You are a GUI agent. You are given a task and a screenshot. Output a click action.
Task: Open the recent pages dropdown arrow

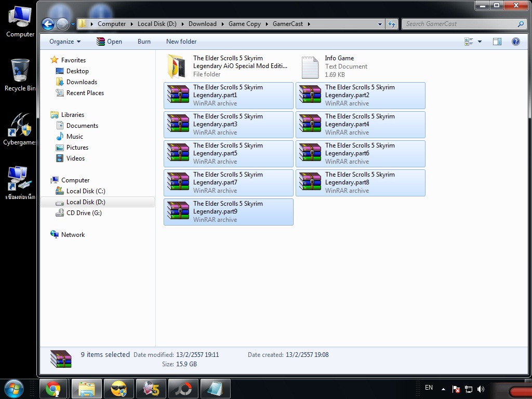click(x=73, y=24)
